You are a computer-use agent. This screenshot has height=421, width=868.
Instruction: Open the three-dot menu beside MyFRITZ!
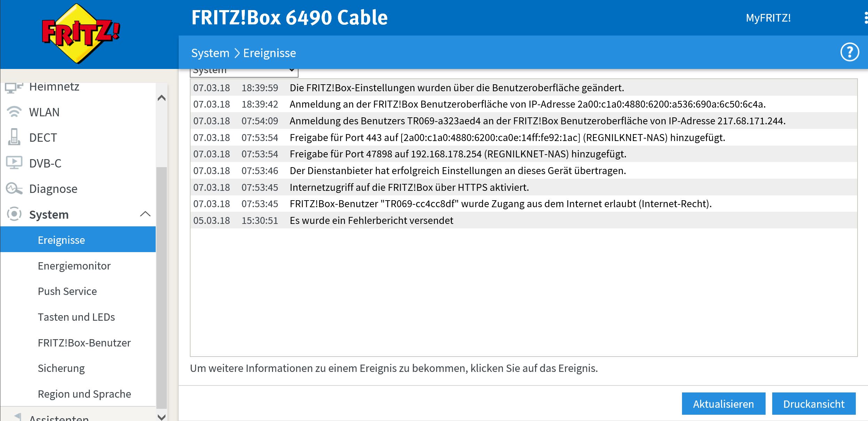pos(866,18)
